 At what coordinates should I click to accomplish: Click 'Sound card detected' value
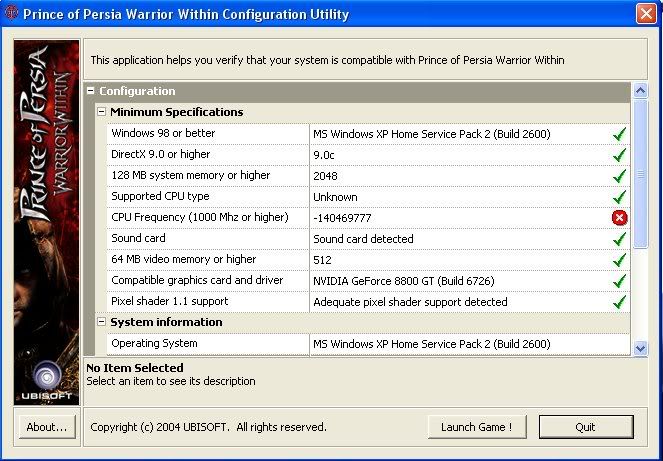coord(363,239)
